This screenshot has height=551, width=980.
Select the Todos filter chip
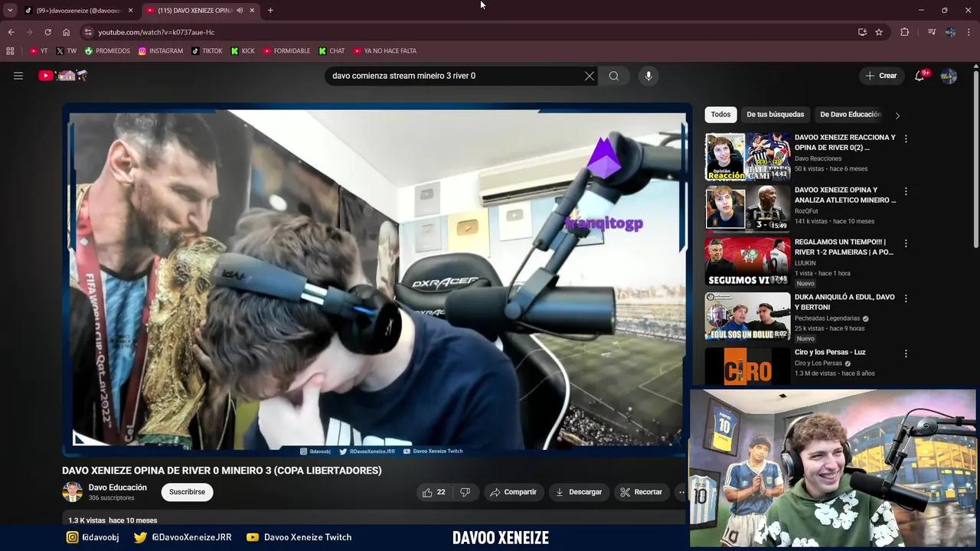click(x=720, y=114)
